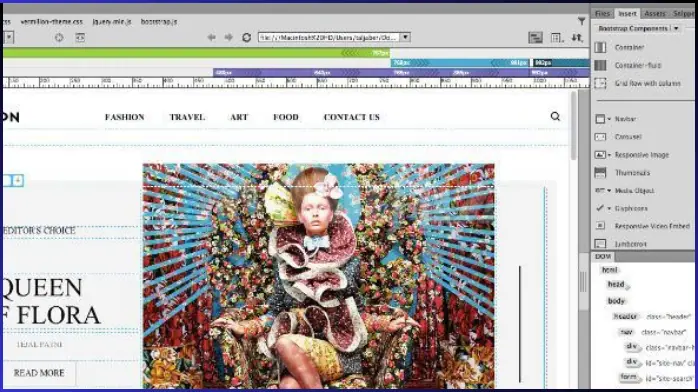
Task: Click the green media query bar
Action: [197, 53]
